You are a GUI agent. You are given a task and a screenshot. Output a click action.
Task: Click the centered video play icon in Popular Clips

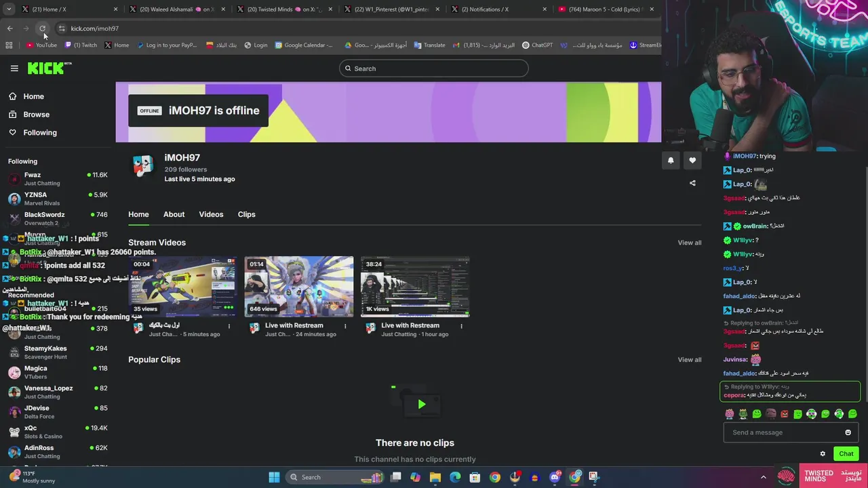pyautogui.click(x=421, y=405)
